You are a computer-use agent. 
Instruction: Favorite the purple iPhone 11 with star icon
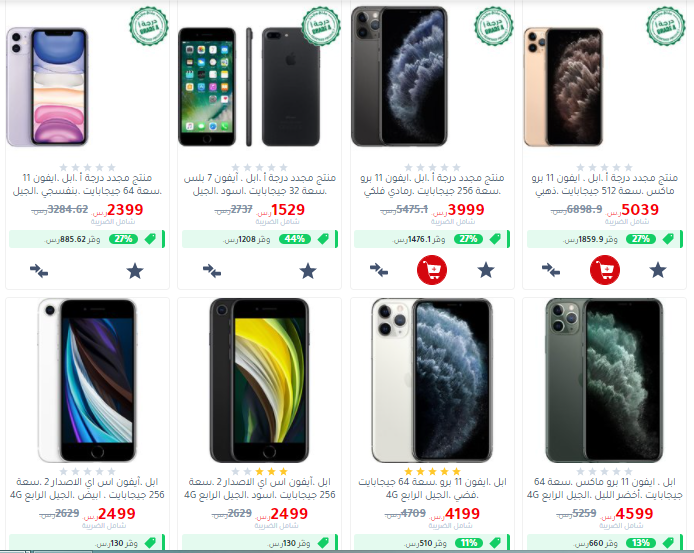click(135, 271)
